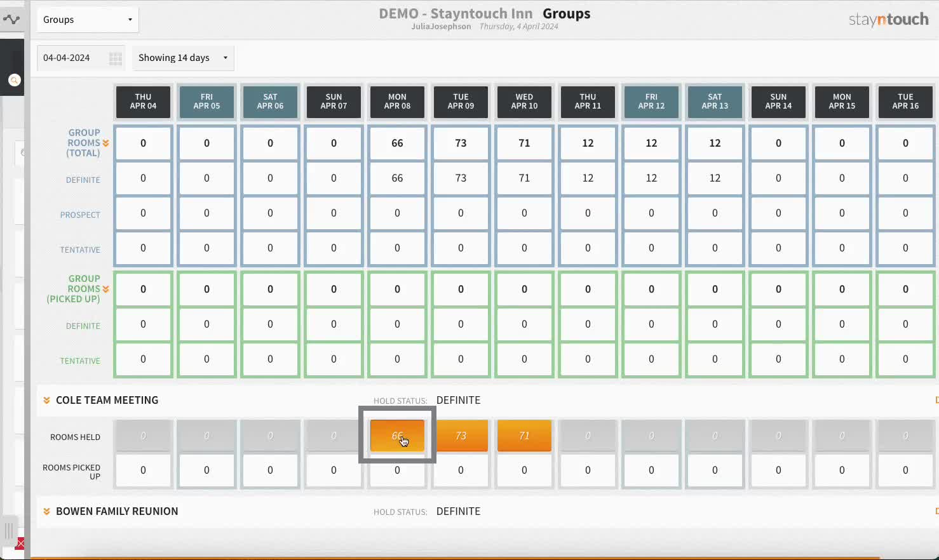Click the horizontal scrollbar at the bottom

(454, 557)
